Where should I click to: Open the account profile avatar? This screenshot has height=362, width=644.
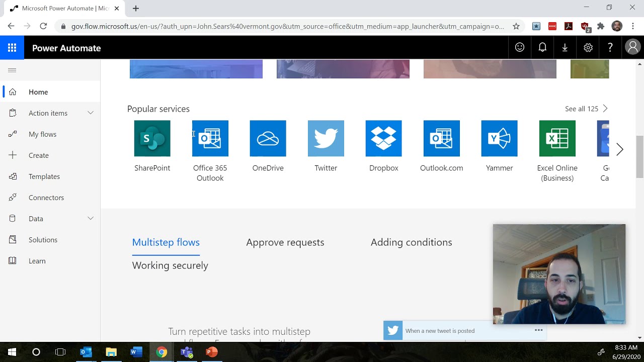click(632, 47)
